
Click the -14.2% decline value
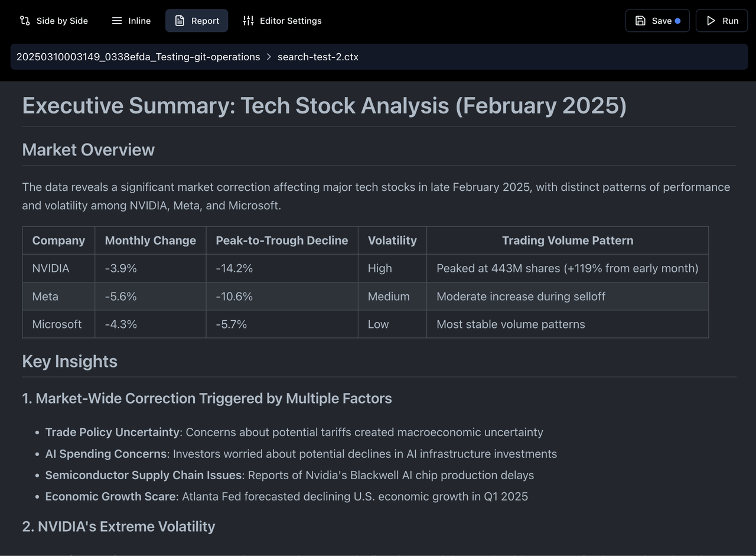tap(282, 268)
